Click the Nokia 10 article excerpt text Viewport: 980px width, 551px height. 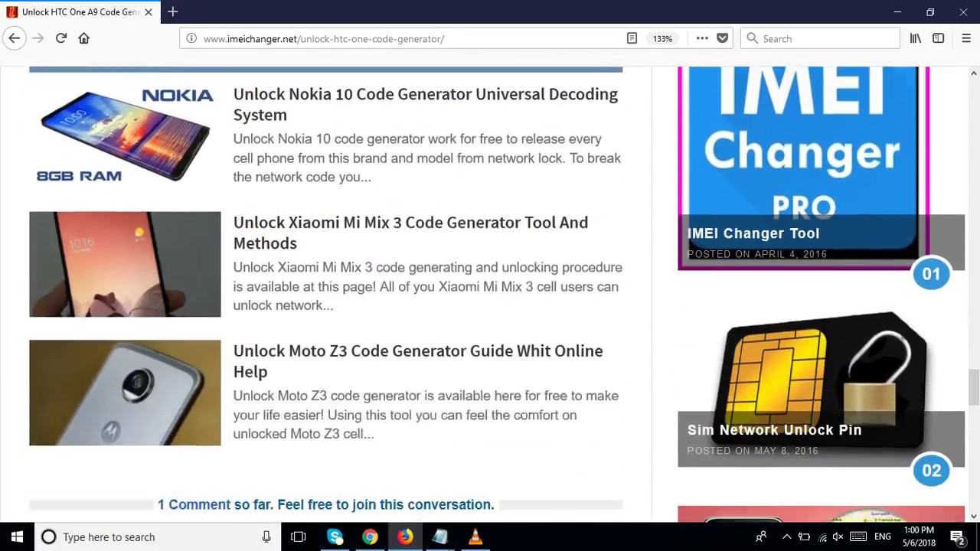tap(426, 158)
